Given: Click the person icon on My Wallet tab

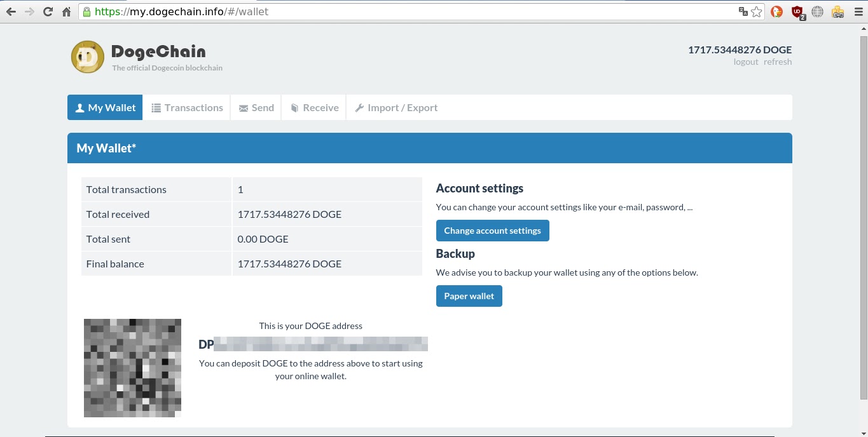Looking at the screenshot, I should click(80, 108).
